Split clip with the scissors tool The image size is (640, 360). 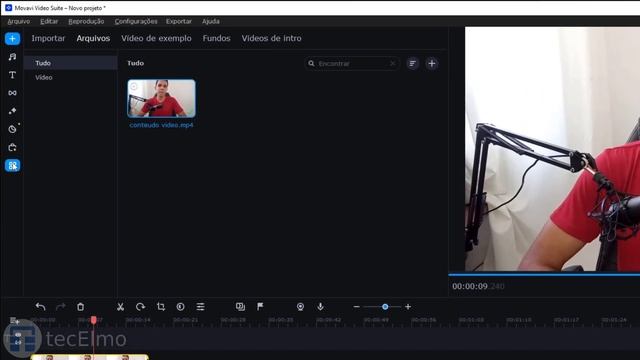120,307
